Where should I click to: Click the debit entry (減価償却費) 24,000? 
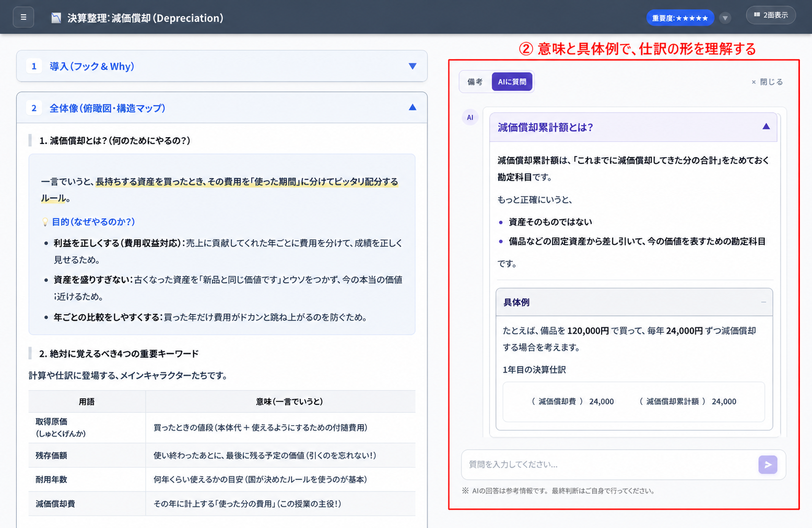point(573,402)
